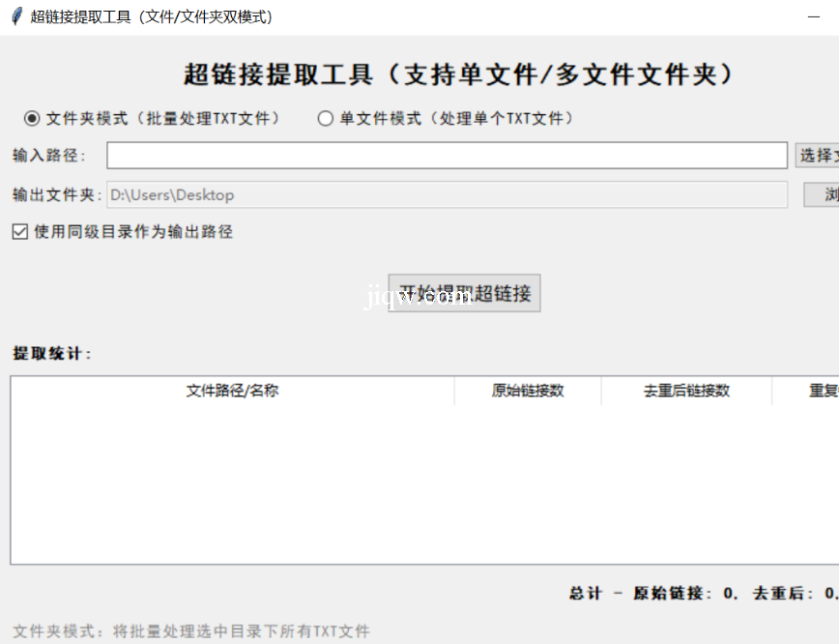Screen dimensions: 839x644
Task: Click the disabled 输出文件夹 path field
Action: [447, 195]
